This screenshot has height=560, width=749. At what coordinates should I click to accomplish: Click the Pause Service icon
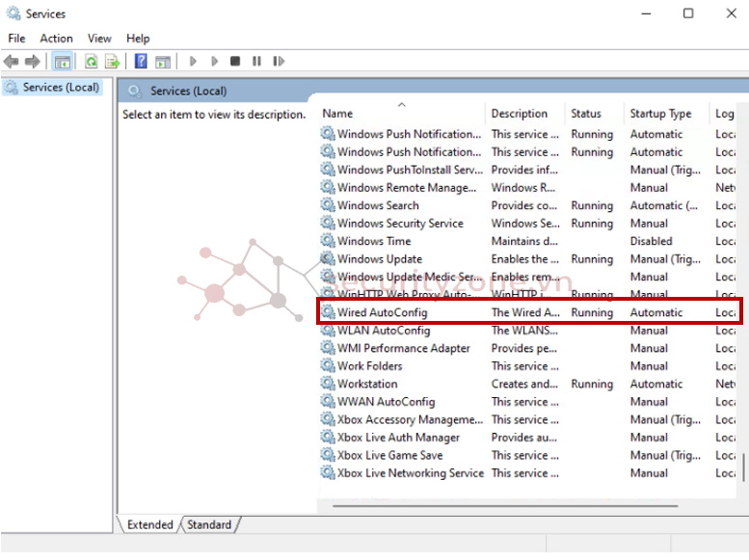pyautogui.click(x=256, y=62)
